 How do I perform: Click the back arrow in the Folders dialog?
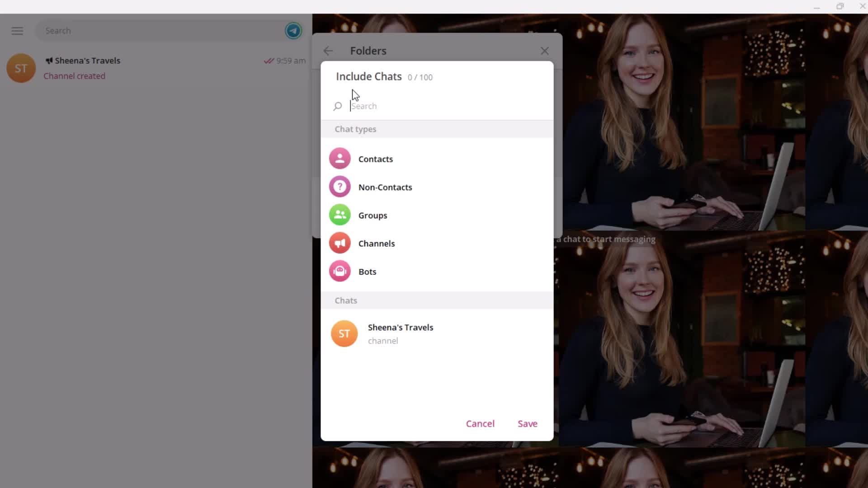click(328, 51)
